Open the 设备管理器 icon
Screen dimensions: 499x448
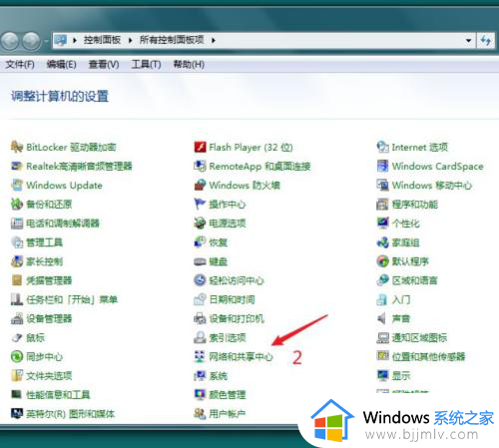click(17, 318)
